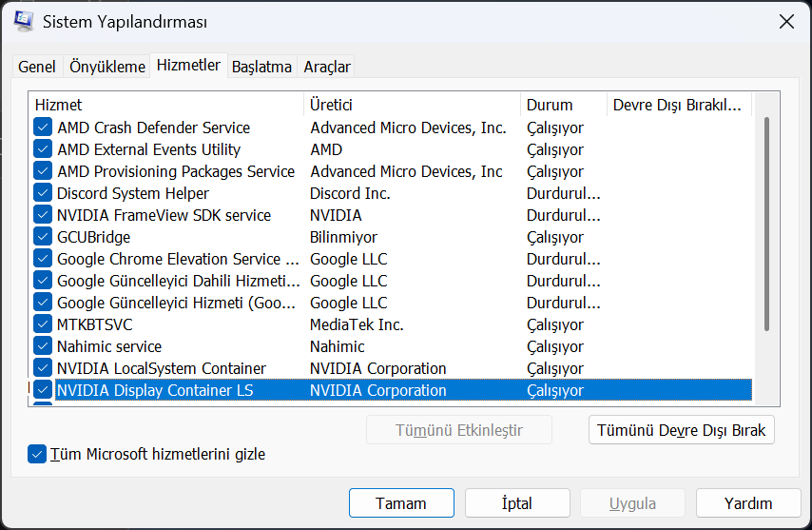Disable Discord System Helper checkbox
Screen dimensions: 812x530
[43, 193]
